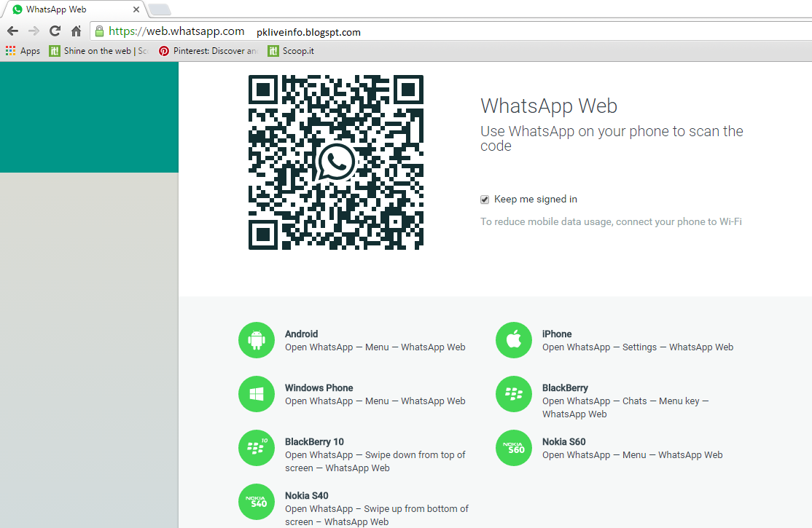The width and height of the screenshot is (812, 528).
Task: Click the address bar URL field
Action: 450,31
